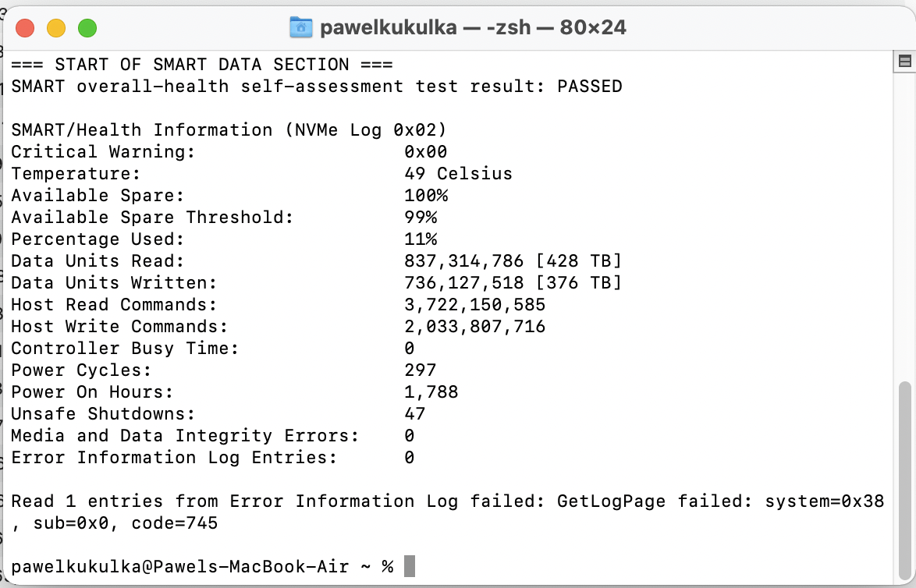This screenshot has height=588, width=916.
Task: Click the cursor block at the prompt
Action: coord(410,567)
